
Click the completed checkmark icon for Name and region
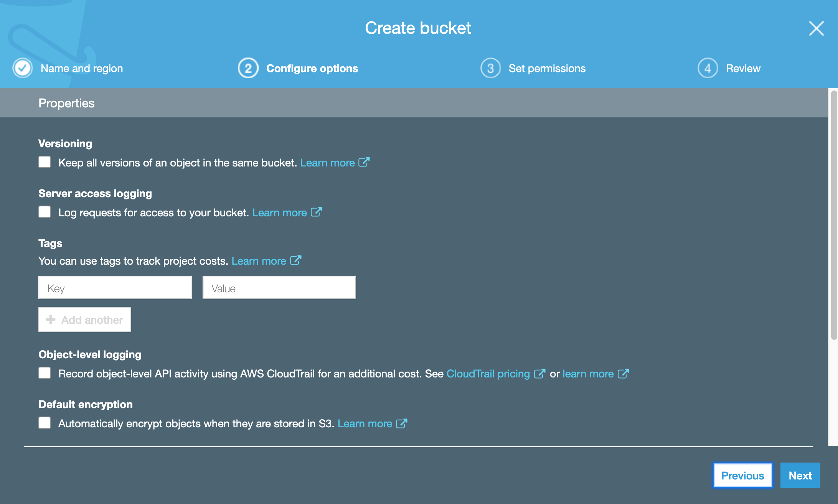23,68
